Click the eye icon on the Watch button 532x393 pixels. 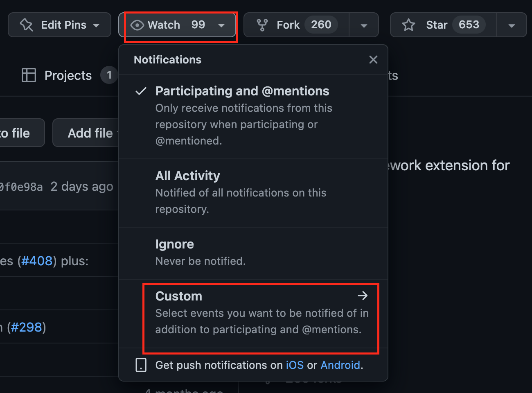tap(137, 25)
